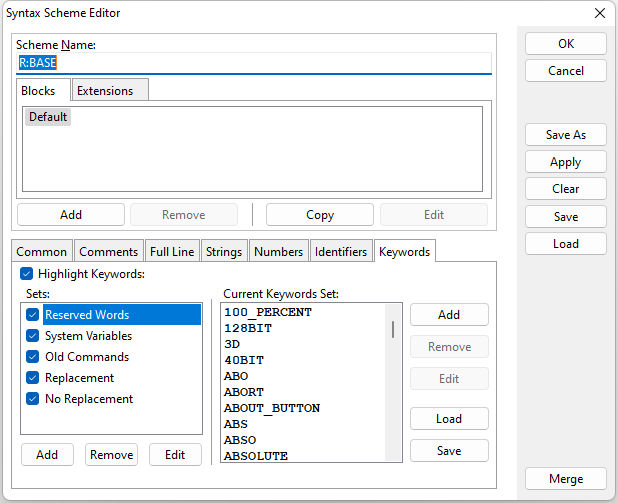Click Save in the right button column
618x503 pixels.
(566, 216)
